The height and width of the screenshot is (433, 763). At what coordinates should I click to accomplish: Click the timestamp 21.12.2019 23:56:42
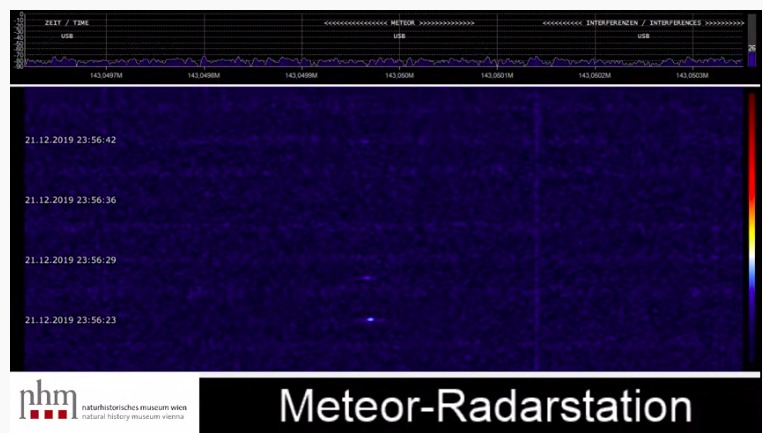click(x=70, y=140)
